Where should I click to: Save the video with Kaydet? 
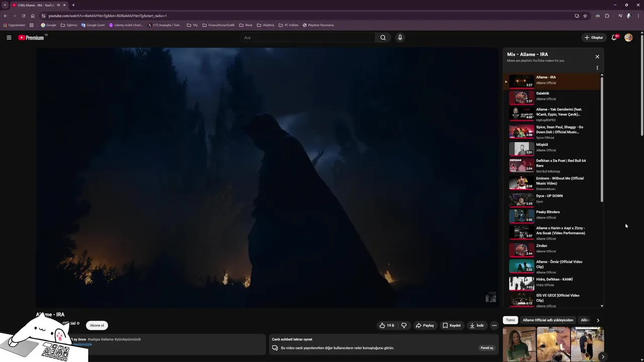click(451, 325)
